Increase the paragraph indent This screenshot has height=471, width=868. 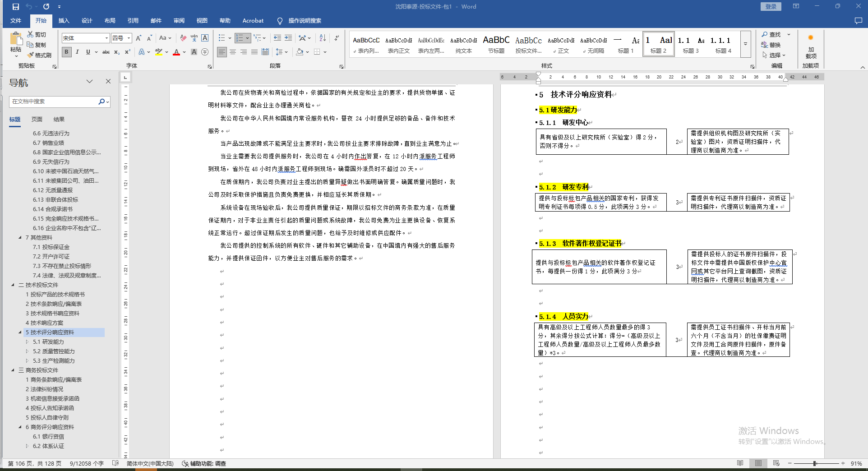288,38
